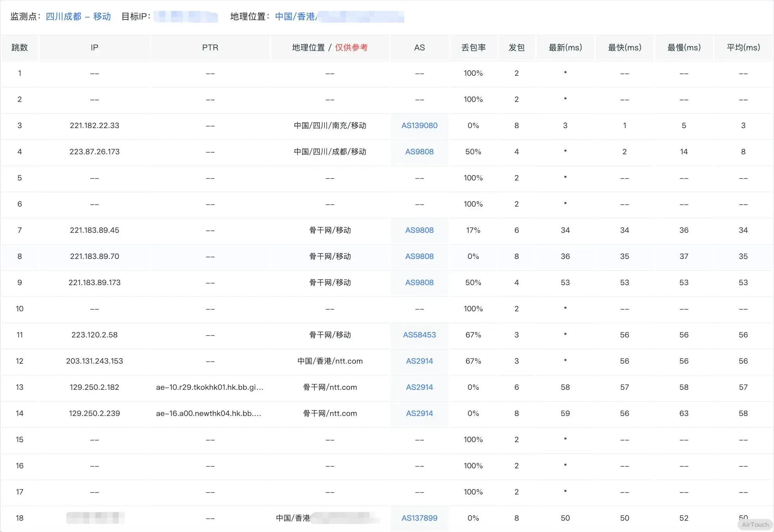Click the 中国/香港 geographic location link

(295, 16)
